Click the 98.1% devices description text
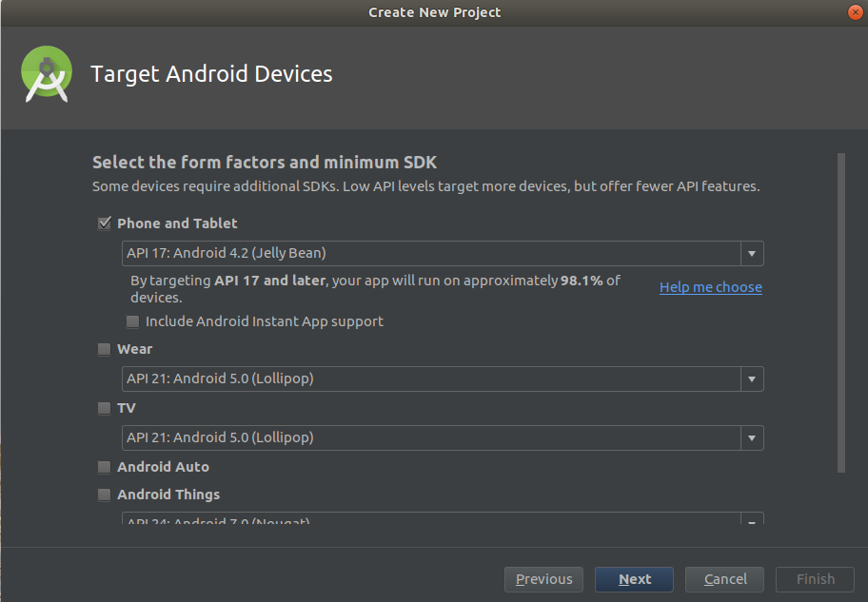This screenshot has width=868, height=602. click(x=375, y=289)
